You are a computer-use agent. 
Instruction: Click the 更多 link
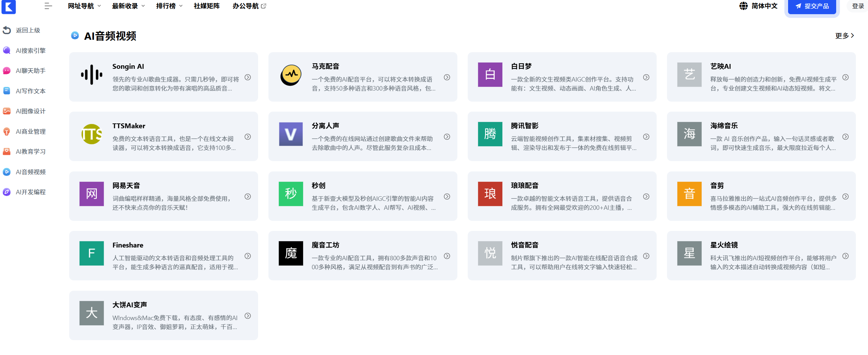[x=844, y=36]
